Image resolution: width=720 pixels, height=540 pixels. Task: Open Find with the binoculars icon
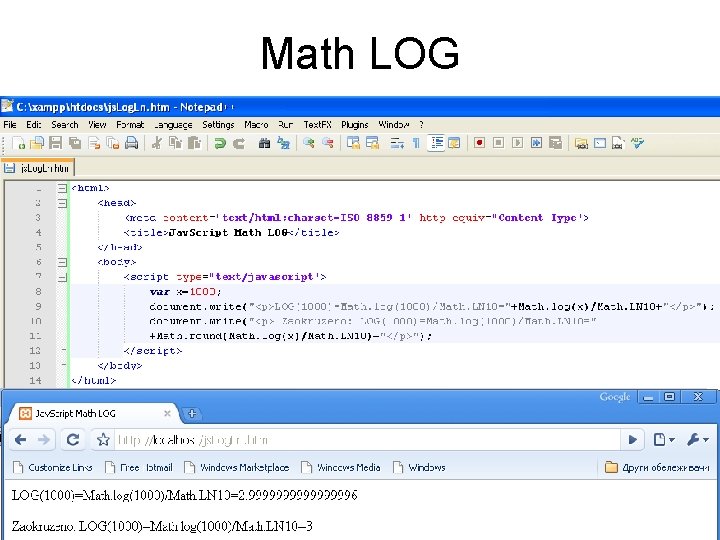[x=264, y=143]
